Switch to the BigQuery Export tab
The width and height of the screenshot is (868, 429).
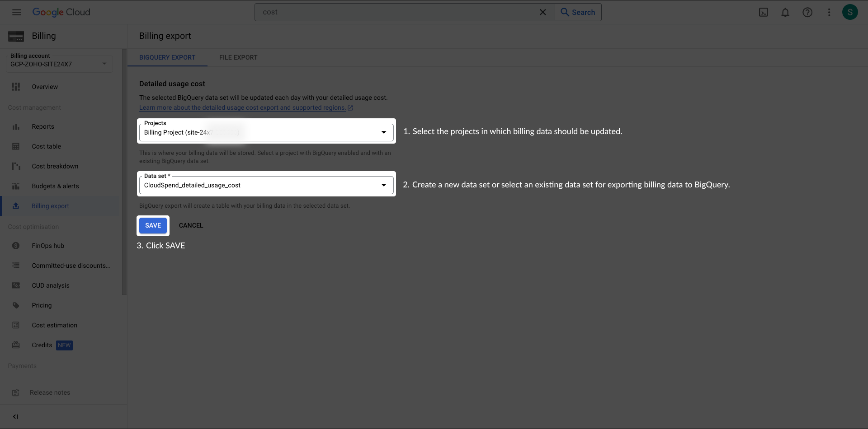pos(167,57)
